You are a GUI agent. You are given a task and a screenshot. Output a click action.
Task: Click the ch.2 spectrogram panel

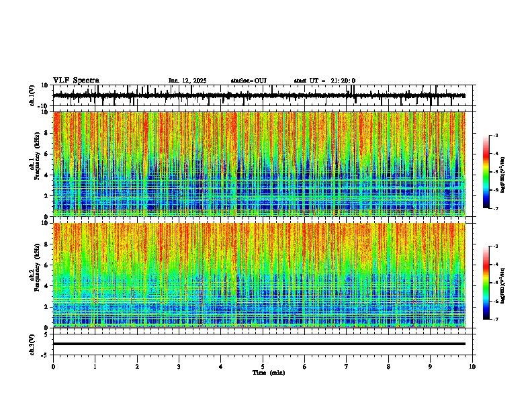coord(259,275)
